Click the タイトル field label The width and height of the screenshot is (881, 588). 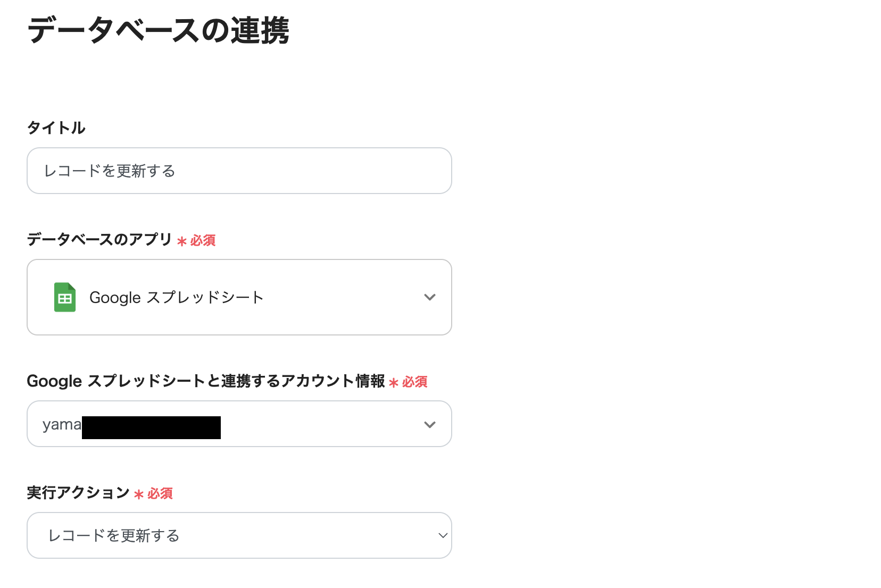[x=56, y=127]
